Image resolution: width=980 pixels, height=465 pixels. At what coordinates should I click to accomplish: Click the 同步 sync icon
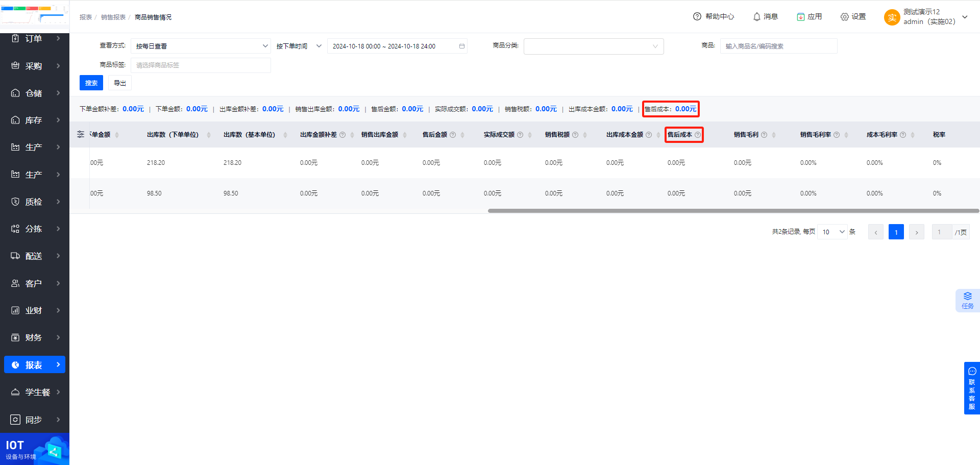(x=15, y=420)
